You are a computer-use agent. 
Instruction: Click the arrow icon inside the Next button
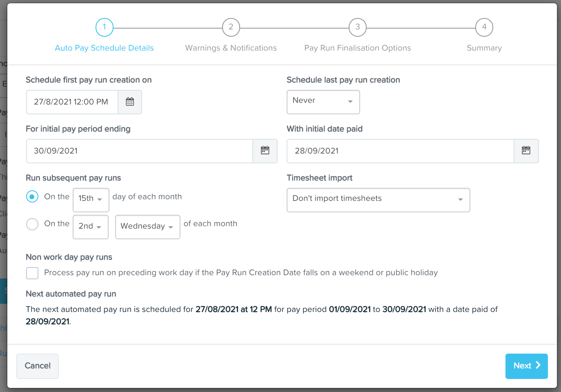coord(536,366)
